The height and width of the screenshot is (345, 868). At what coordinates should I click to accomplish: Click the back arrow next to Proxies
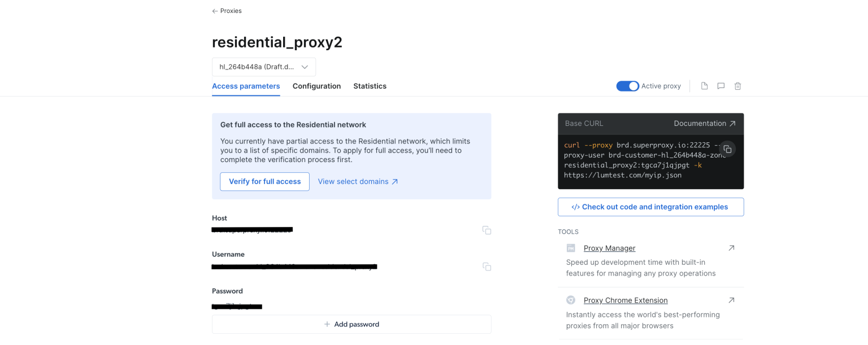214,10
